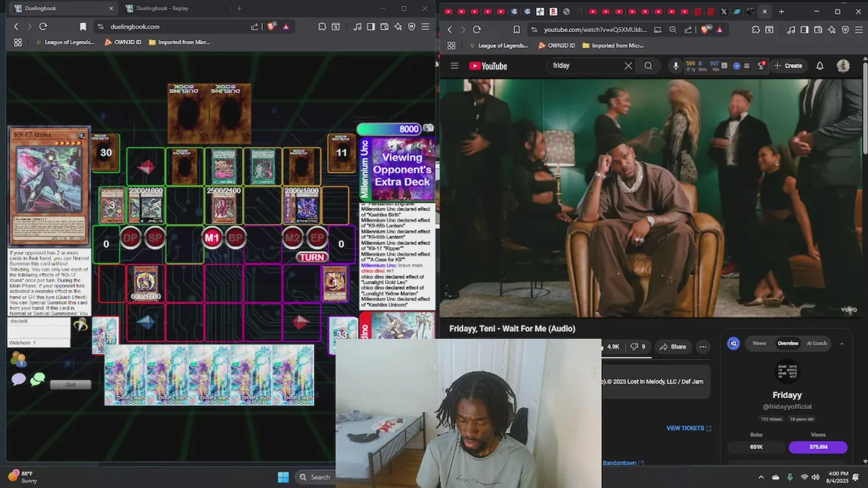Viewport: 868px width, 488px height.
Task: Open the YouTube guide hamburger menu
Action: tap(454, 66)
